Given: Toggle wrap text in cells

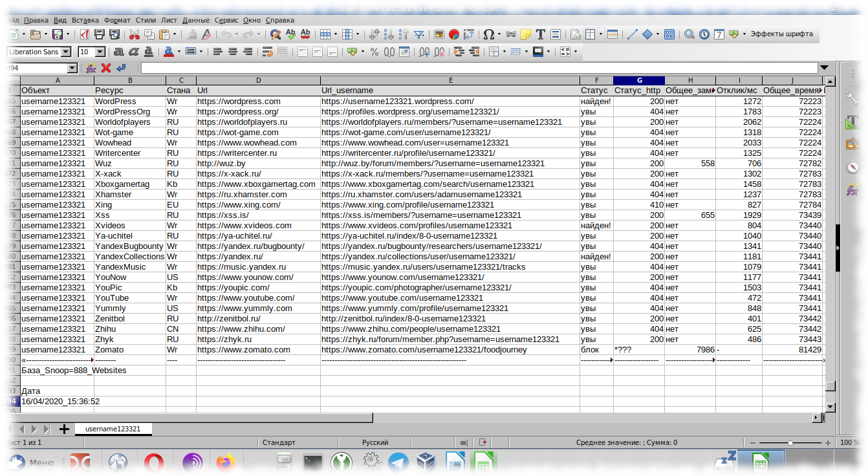Looking at the screenshot, I should (268, 52).
